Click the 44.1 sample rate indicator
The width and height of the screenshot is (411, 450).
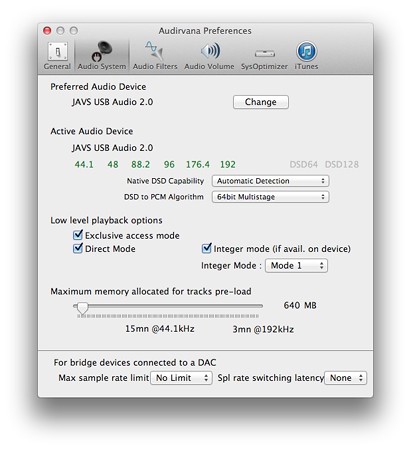[84, 164]
